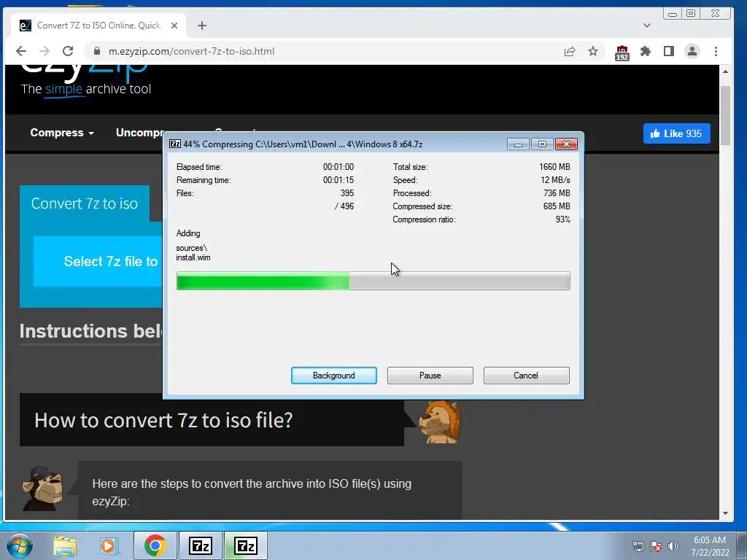Click the monkey mascot image

click(43, 489)
